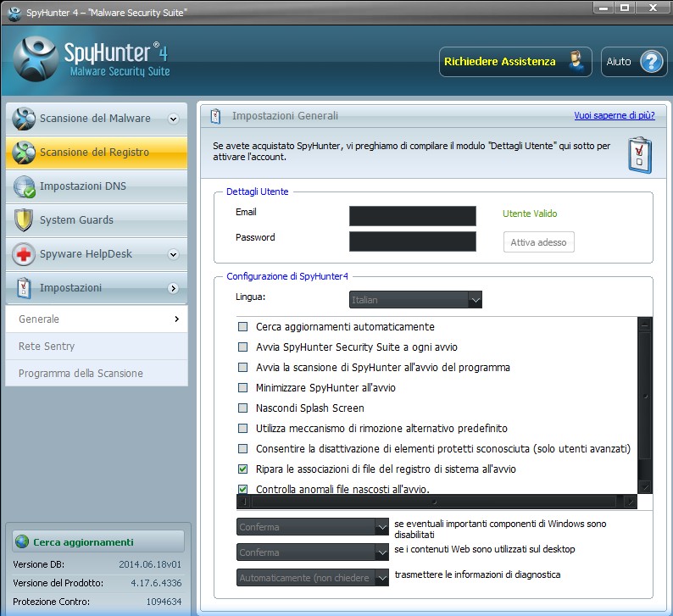Click the horizontal scrollbar under options list
The width and height of the screenshot is (673, 616).
(437, 501)
